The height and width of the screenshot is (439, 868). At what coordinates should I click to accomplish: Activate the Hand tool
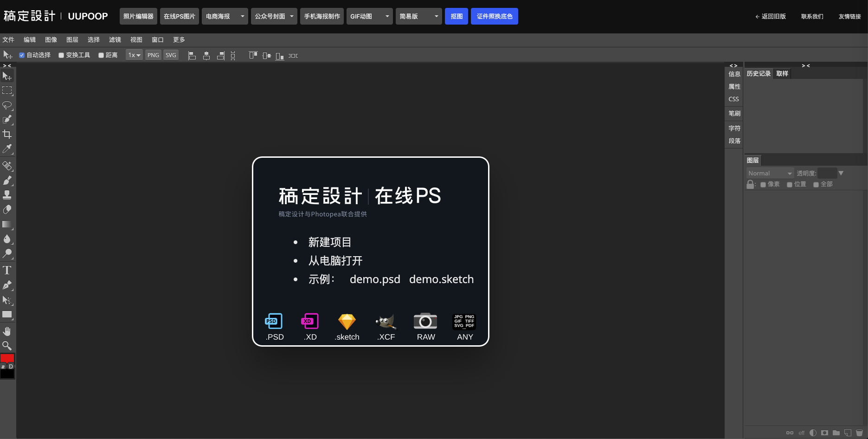(7, 331)
